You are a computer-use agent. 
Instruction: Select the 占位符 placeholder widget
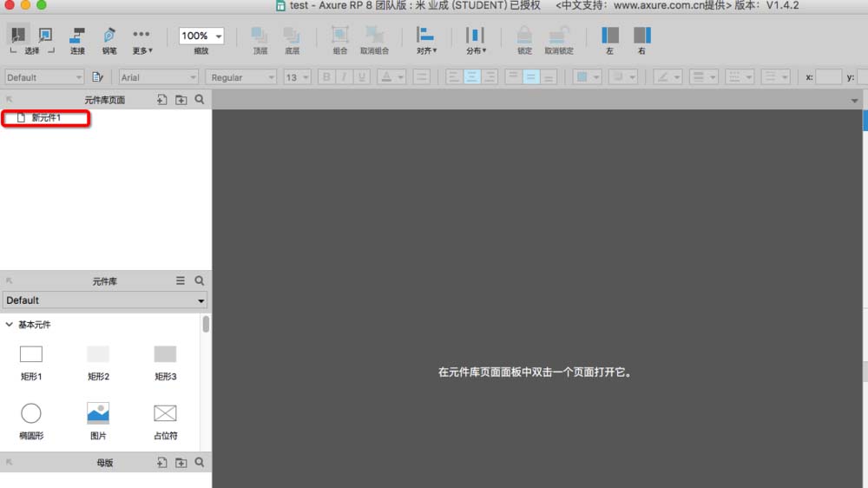[x=165, y=421]
